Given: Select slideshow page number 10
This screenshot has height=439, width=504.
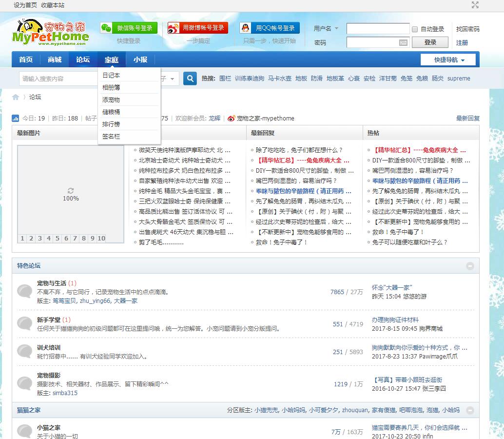Looking at the screenshot, I should 101,239.
